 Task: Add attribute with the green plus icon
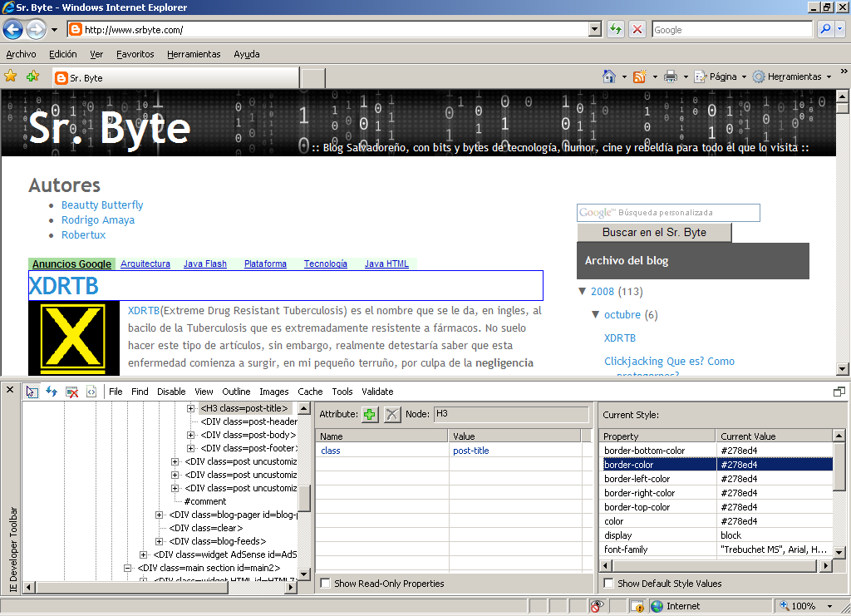(x=370, y=415)
